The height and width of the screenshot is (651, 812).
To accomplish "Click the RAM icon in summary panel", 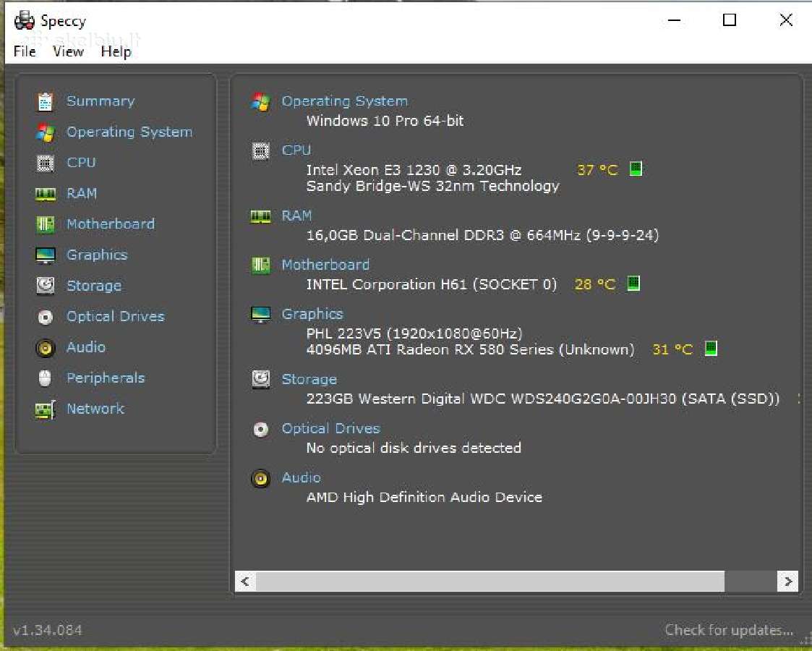I will point(260,216).
